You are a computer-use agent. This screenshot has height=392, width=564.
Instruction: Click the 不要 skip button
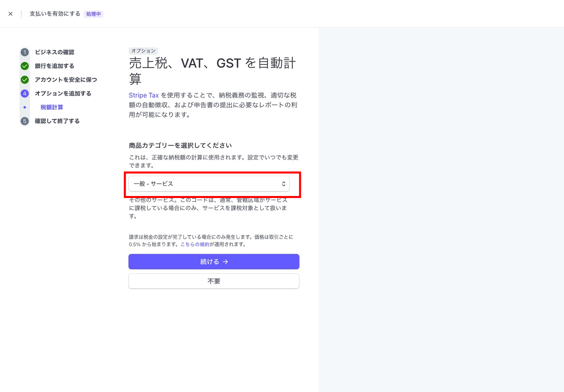(214, 281)
